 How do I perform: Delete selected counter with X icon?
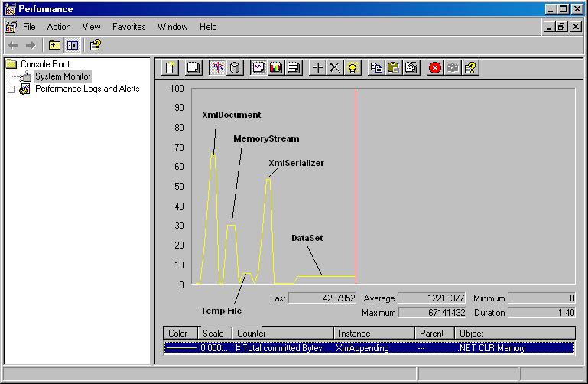pos(335,68)
